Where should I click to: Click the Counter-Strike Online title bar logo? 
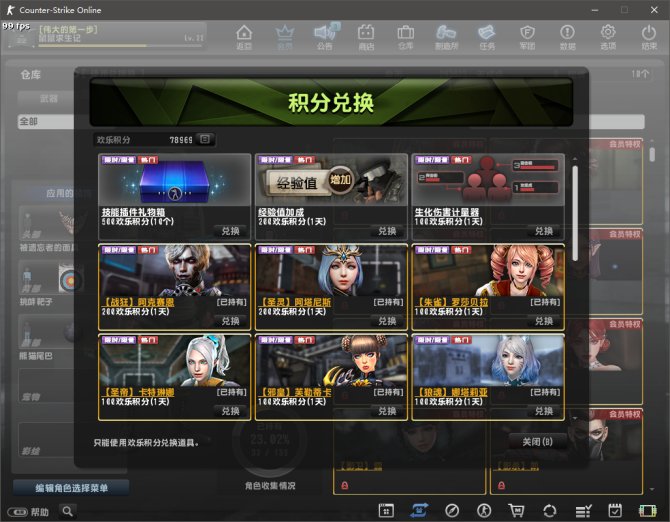(10, 9)
